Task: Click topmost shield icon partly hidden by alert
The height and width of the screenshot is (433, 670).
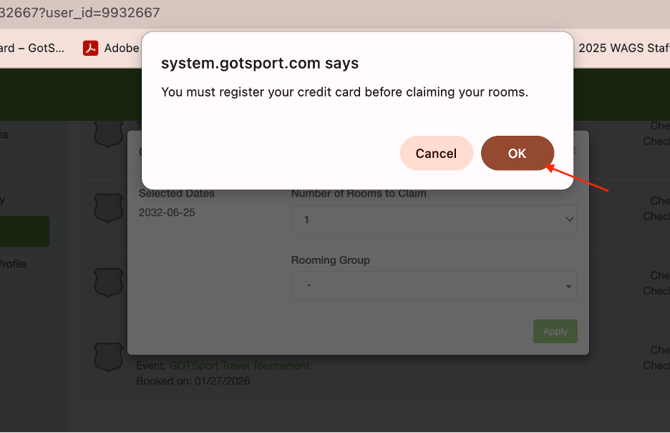Action: [x=108, y=133]
